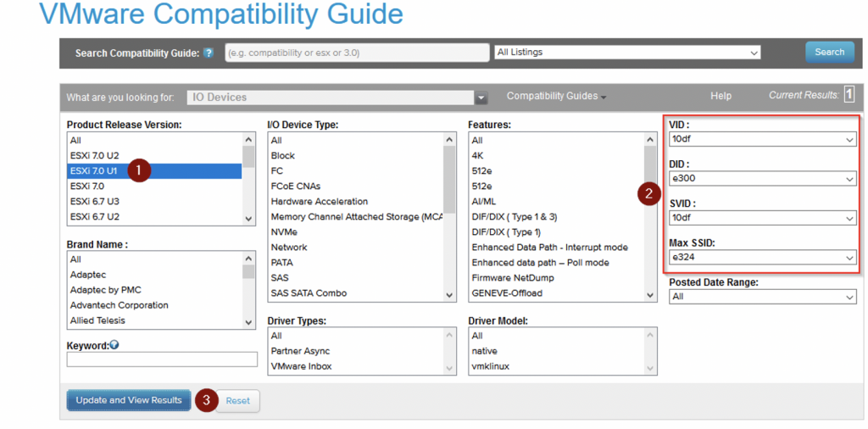Open the SVID dropdown
868x429 pixels.
763,219
